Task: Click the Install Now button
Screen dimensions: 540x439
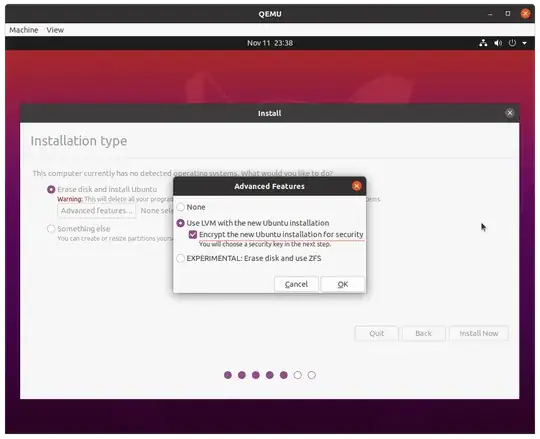Action: pyautogui.click(x=479, y=333)
